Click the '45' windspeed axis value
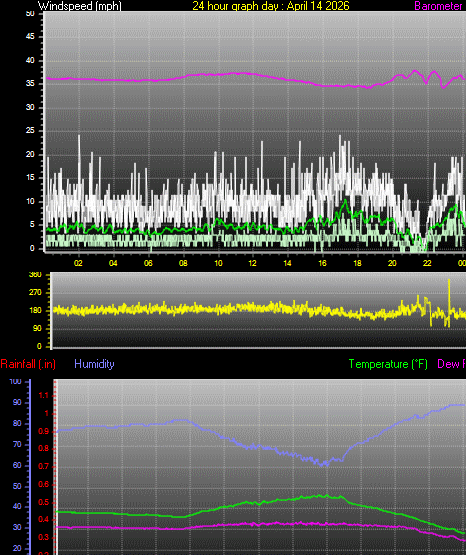This screenshot has width=466, height=555. coord(30,36)
